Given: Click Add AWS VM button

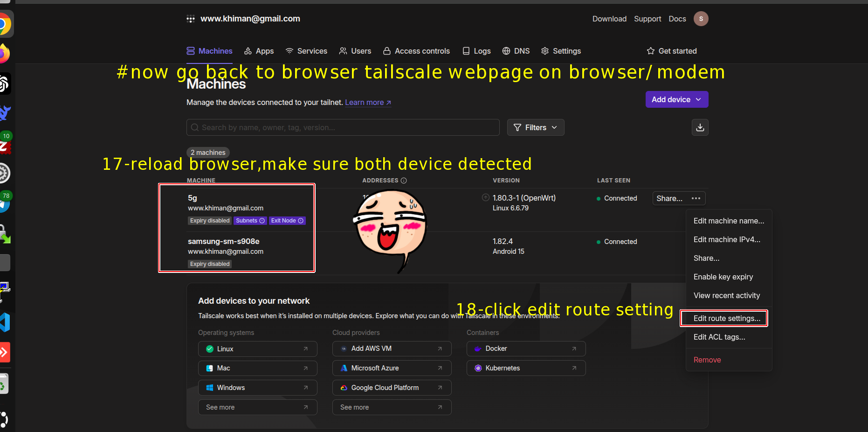Looking at the screenshot, I should pyautogui.click(x=392, y=348).
